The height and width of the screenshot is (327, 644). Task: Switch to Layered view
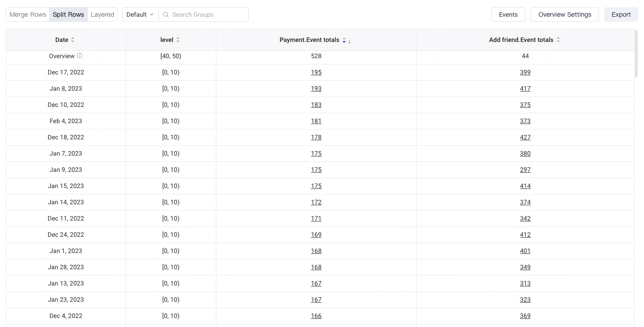coord(103,14)
